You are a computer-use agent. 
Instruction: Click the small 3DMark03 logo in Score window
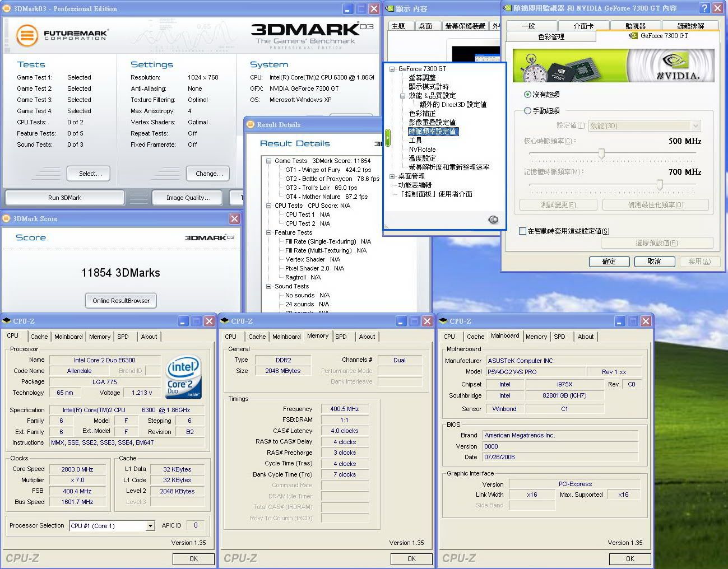[209, 237]
